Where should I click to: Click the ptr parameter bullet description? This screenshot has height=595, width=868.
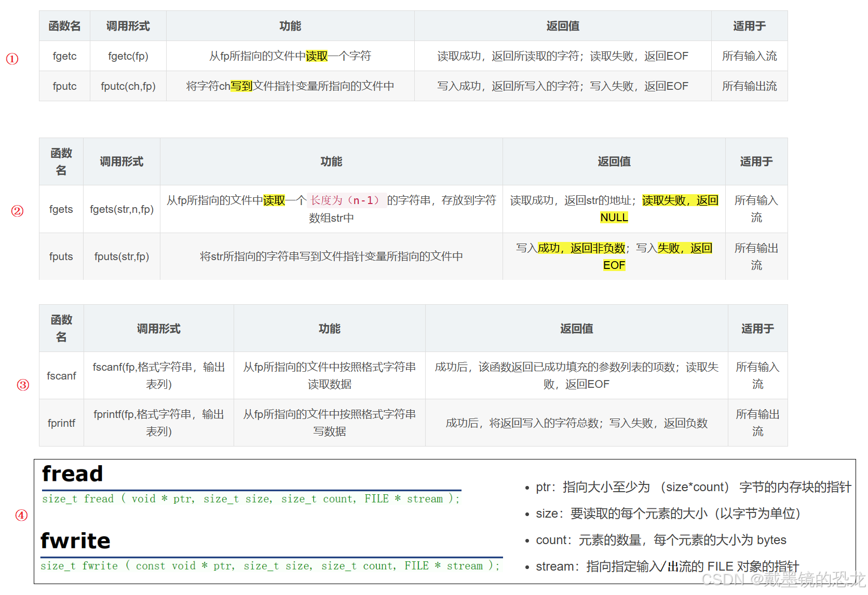[694, 487]
